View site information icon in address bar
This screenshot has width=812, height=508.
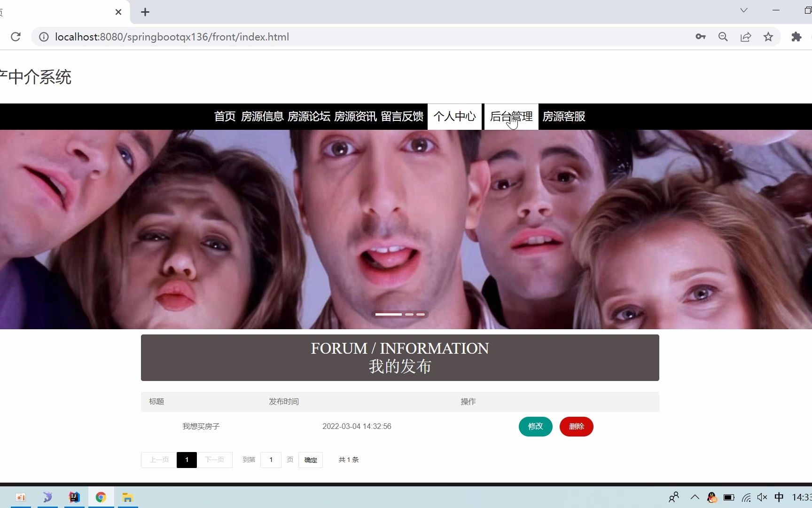(44, 37)
